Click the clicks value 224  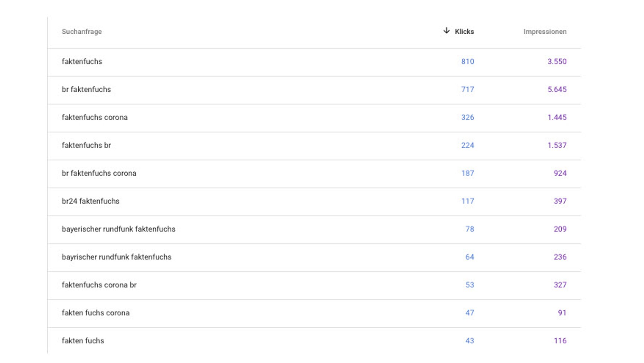point(468,145)
